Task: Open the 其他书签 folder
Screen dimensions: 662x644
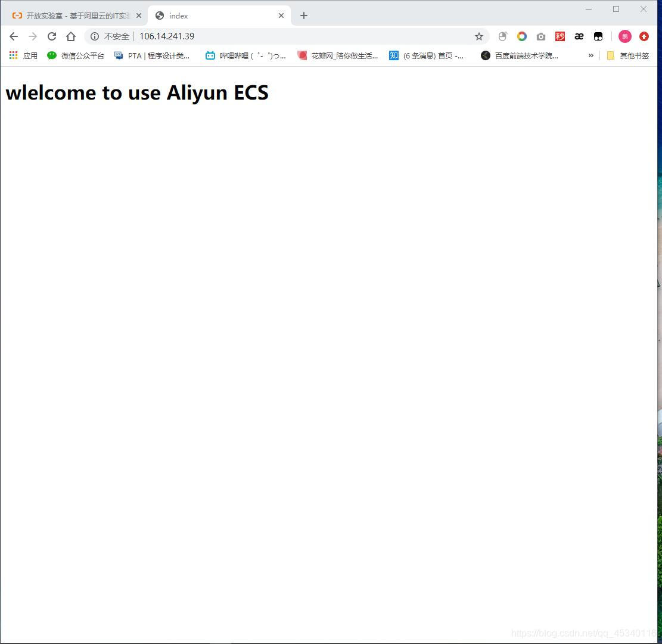Action: point(628,55)
